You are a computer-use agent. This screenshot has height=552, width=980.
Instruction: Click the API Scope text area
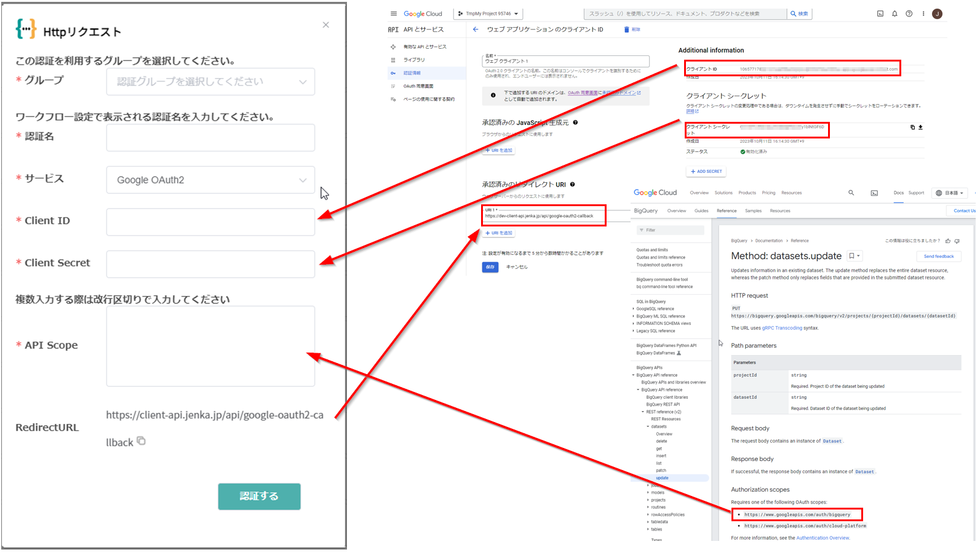coord(210,346)
